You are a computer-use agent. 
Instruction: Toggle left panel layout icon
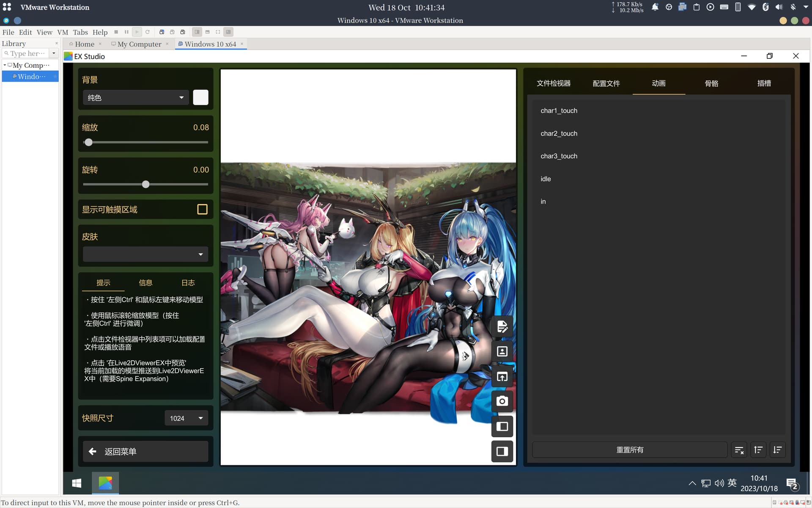pyautogui.click(x=502, y=426)
